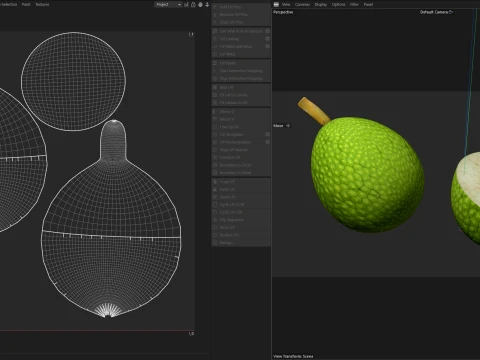Click UV Weld and Relax icon
This screenshot has height=360, width=480.
point(215,46)
